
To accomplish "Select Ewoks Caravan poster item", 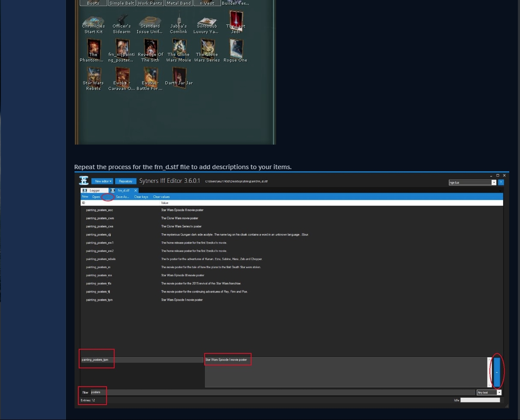I will (x=121, y=79).
